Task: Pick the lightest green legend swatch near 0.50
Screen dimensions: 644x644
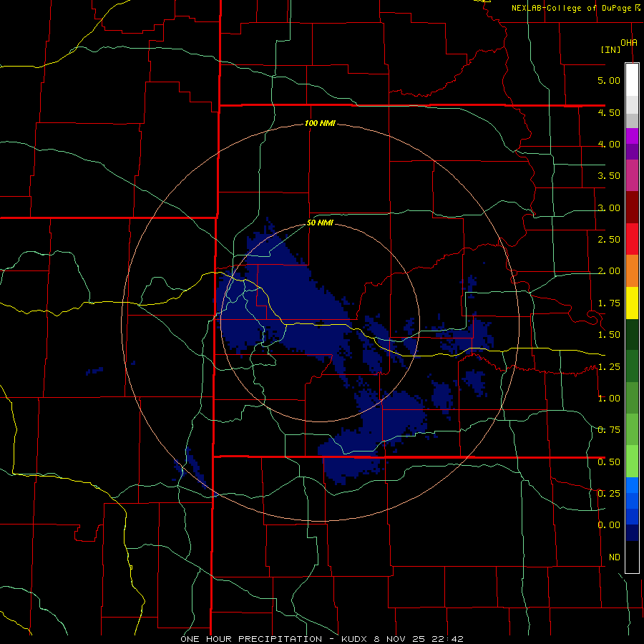Action: [x=632, y=462]
